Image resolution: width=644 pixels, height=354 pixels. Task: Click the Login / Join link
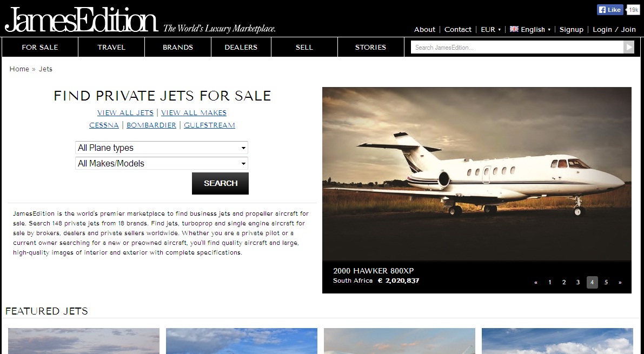pyautogui.click(x=614, y=30)
